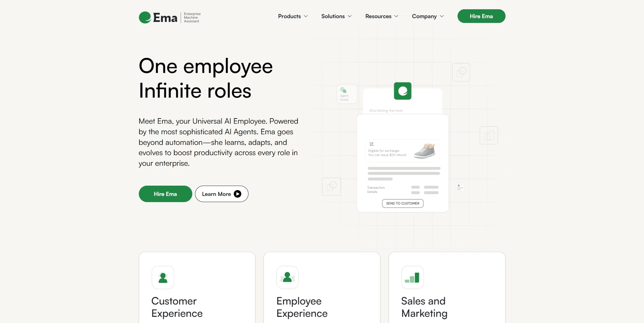Expand the Products dropdown chevron
This screenshot has width=644, height=323.
(306, 16)
